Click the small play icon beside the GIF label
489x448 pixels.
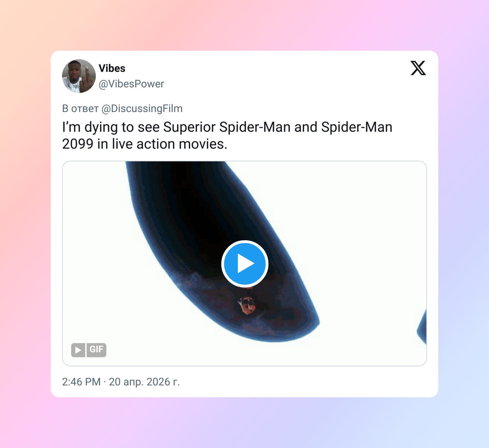[78, 350]
